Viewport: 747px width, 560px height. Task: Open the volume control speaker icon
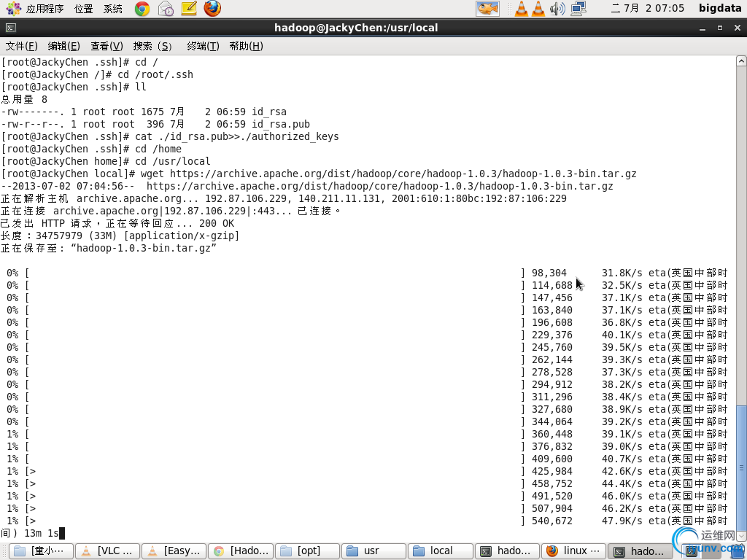point(557,9)
